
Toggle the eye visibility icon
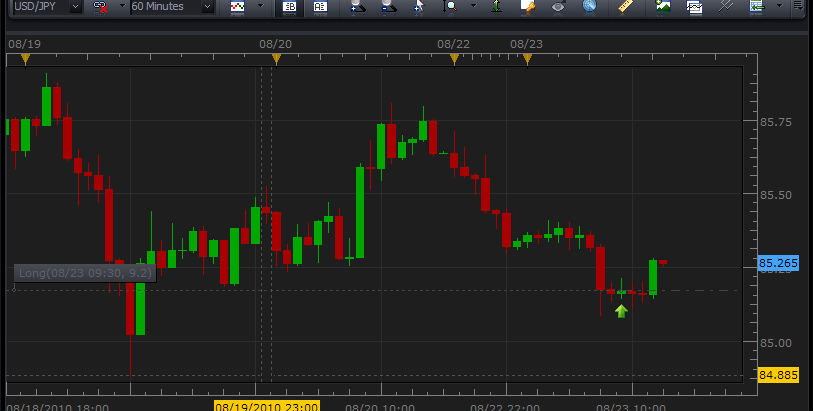coord(558,6)
